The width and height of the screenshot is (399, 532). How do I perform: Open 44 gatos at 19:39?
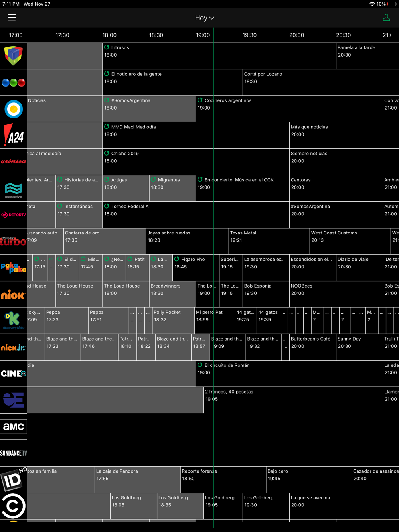click(x=268, y=321)
